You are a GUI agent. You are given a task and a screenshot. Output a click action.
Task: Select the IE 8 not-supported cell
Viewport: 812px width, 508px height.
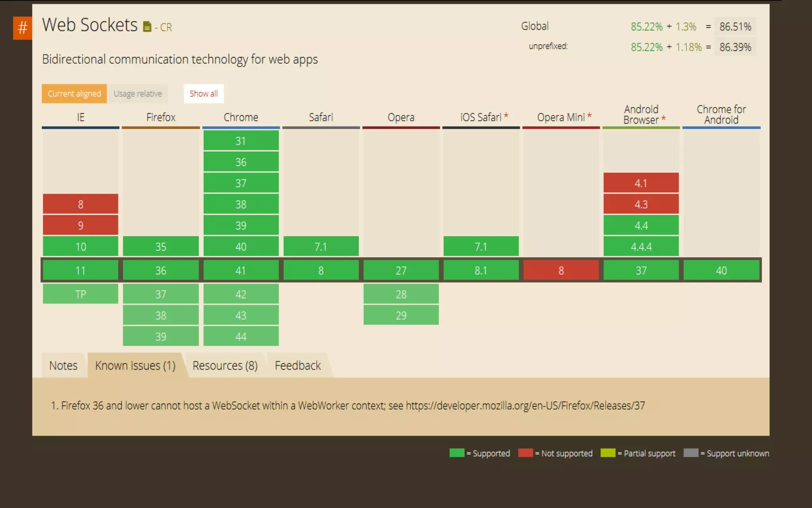click(x=80, y=204)
